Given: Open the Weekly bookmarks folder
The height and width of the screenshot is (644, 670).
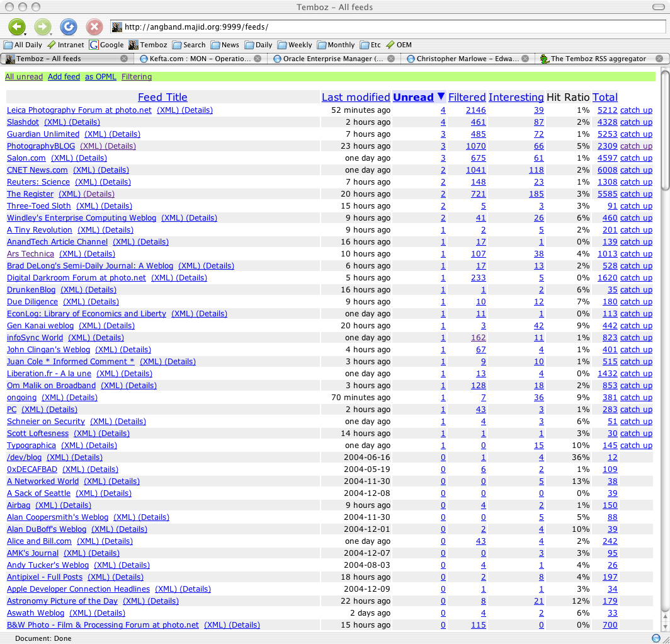Looking at the screenshot, I should [295, 45].
